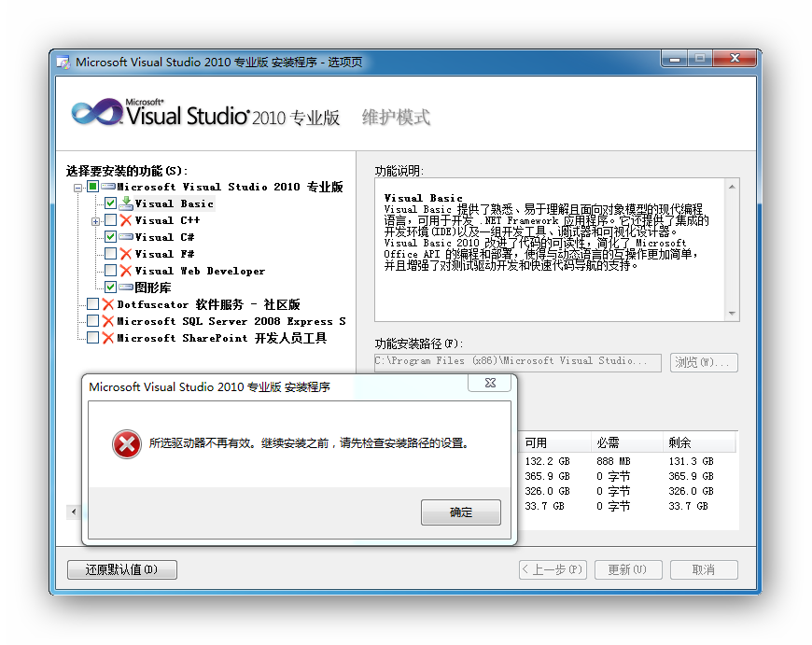Click the 还原默认值(D) button
Screen dimensions: 812x645
pyautogui.click(x=122, y=570)
